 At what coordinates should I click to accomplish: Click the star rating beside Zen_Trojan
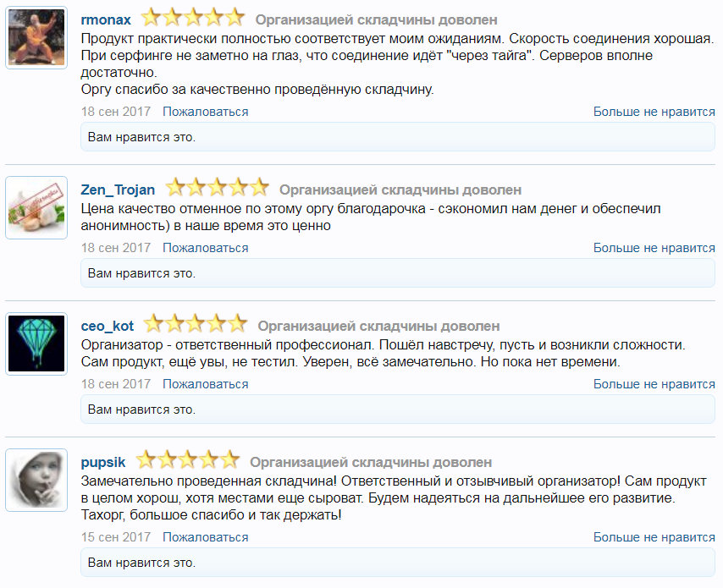[x=217, y=189]
